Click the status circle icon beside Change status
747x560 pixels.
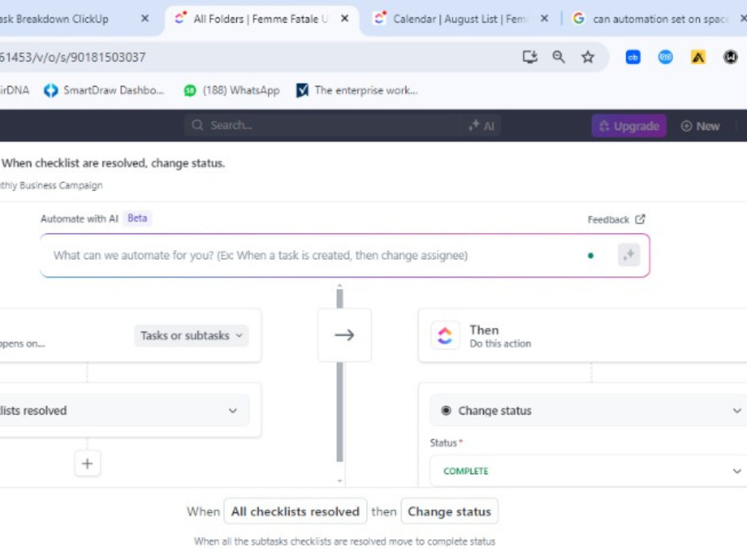coord(446,411)
